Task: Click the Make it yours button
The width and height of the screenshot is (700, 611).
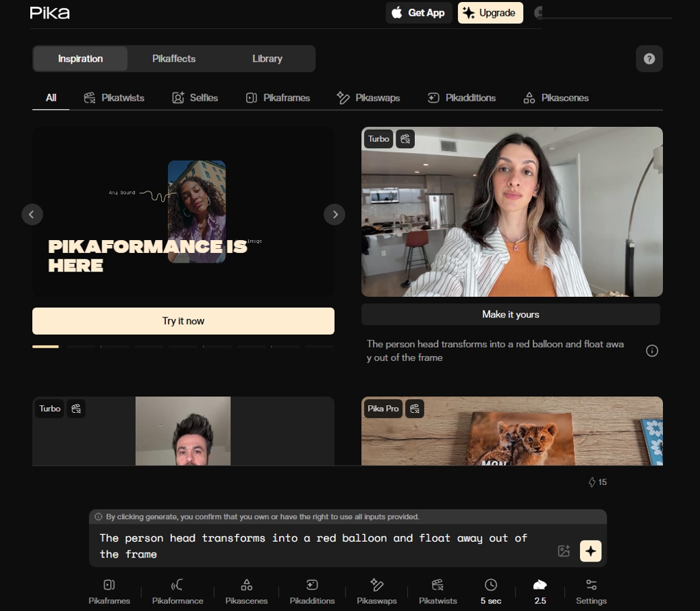Action: coord(510,315)
